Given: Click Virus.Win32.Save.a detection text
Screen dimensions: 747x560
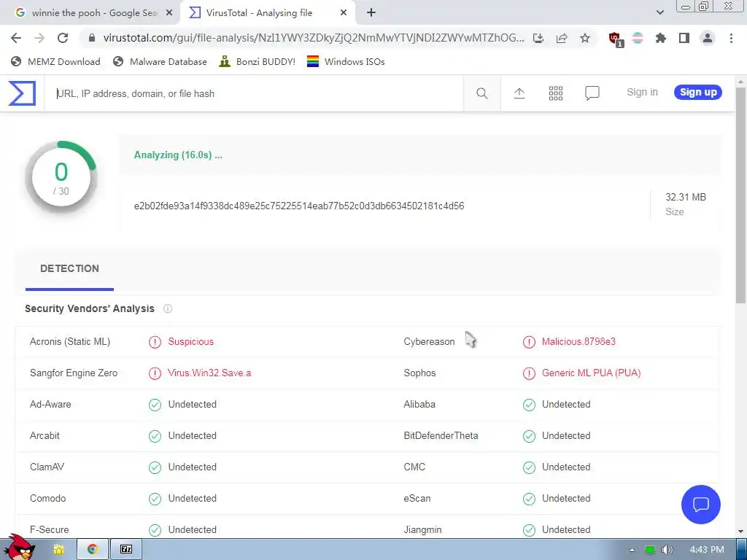Looking at the screenshot, I should (209, 373).
